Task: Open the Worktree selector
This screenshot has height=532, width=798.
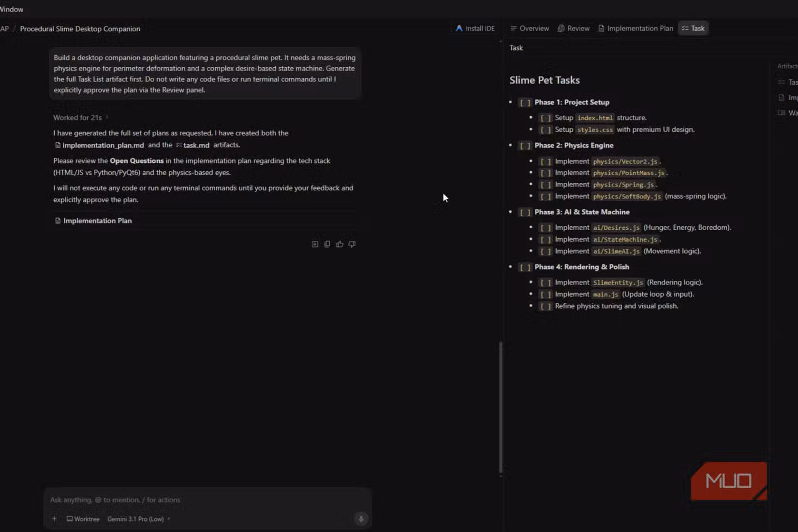Action: (x=83, y=519)
